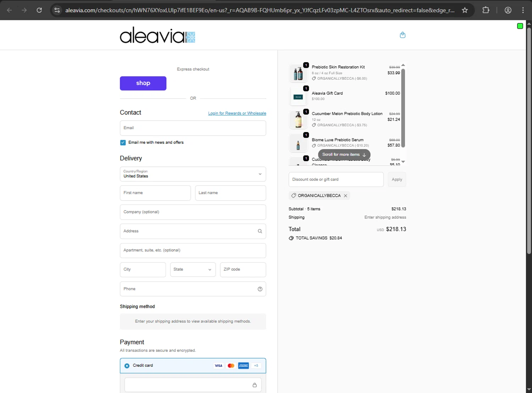532x393 pixels.
Task: Remove the ORGANICALLYBECCA discount code tag
Action: pyautogui.click(x=345, y=196)
